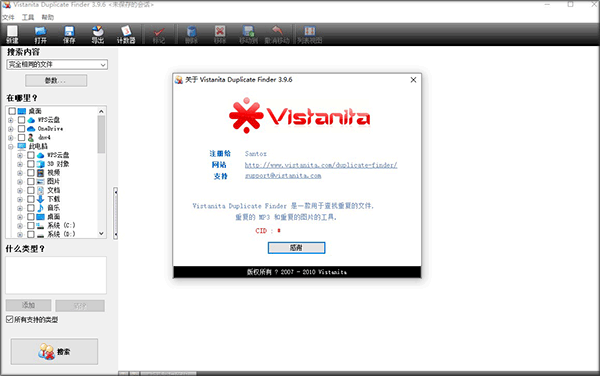Image resolution: width=600 pixels, height=376 pixels.
Task: Click the 打开 (Open) toolbar icon
Action: [41, 31]
